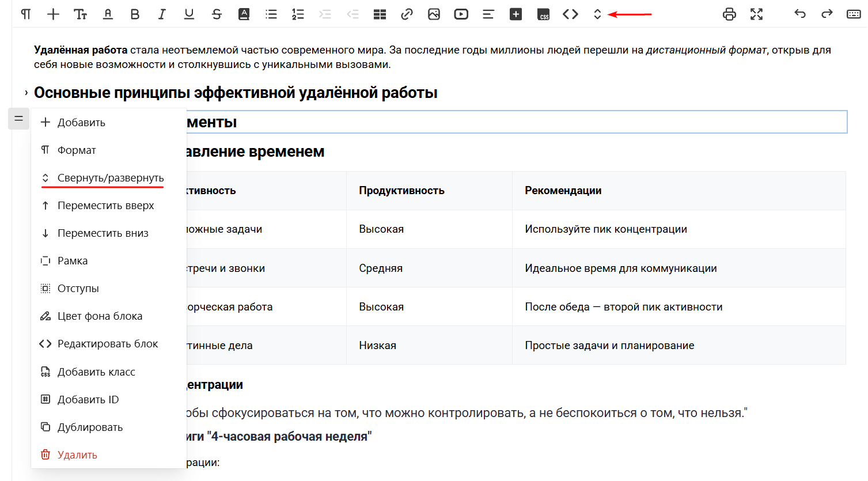Viewport: 868px width, 481px height.
Task: Open the text alignment tool
Action: click(x=488, y=14)
